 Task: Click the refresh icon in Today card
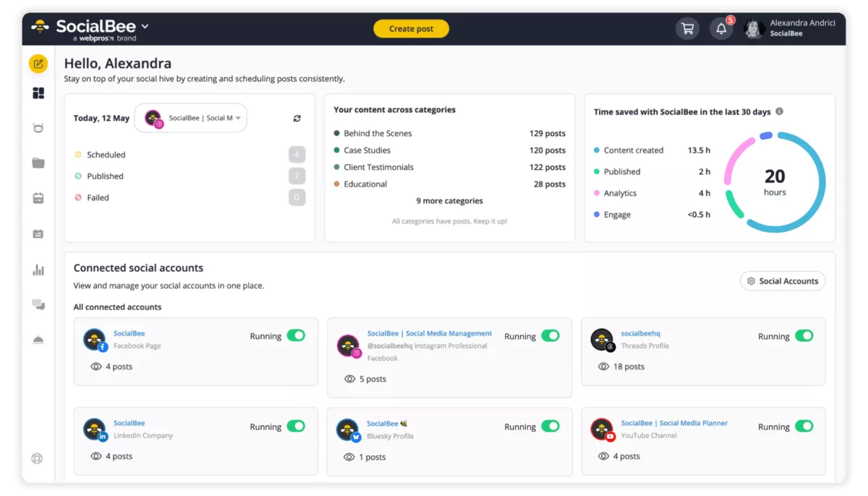(x=297, y=119)
